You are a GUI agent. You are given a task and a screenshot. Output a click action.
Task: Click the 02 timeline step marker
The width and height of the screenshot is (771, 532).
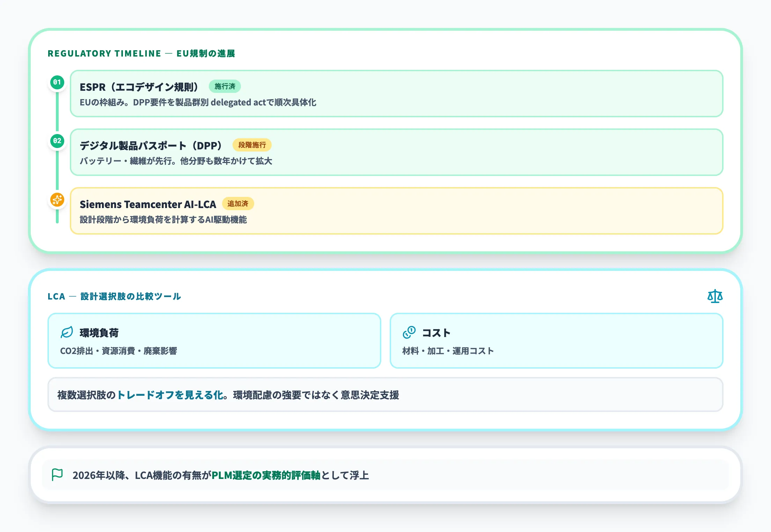pyautogui.click(x=57, y=141)
